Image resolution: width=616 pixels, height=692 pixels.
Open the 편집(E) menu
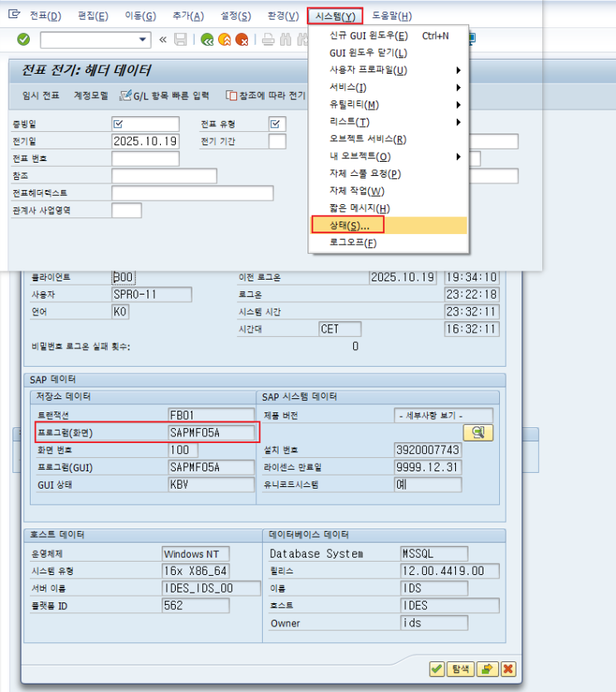[x=93, y=17]
